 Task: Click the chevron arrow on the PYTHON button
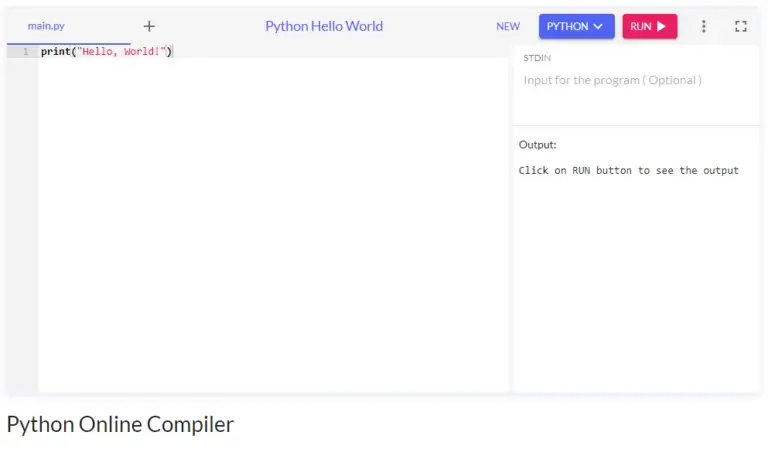(599, 26)
